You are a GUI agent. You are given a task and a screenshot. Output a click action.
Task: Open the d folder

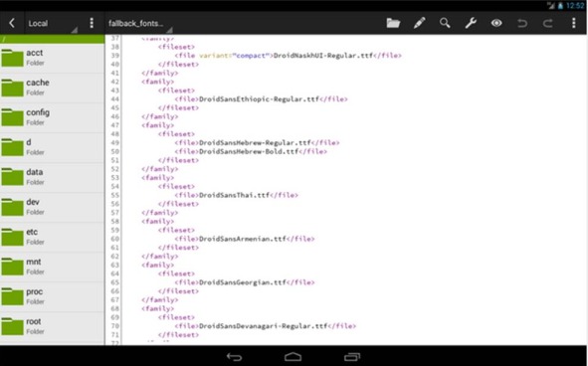[52, 147]
